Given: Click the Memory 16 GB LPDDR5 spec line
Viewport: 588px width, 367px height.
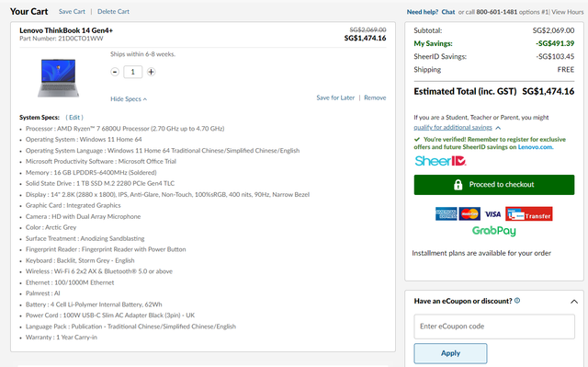Looking at the screenshot, I should click(x=91, y=173).
